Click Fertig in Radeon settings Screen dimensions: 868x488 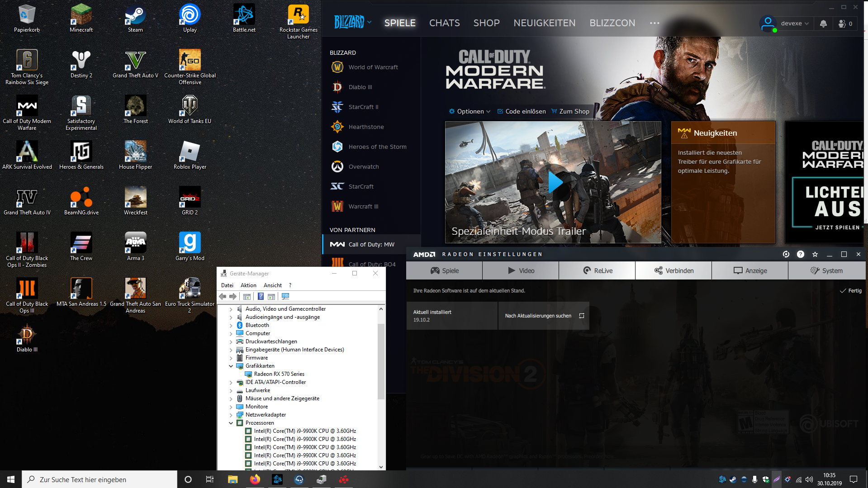851,291
